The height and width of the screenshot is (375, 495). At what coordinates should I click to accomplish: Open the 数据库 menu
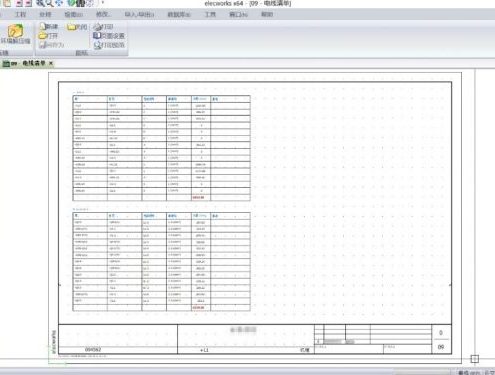point(179,14)
